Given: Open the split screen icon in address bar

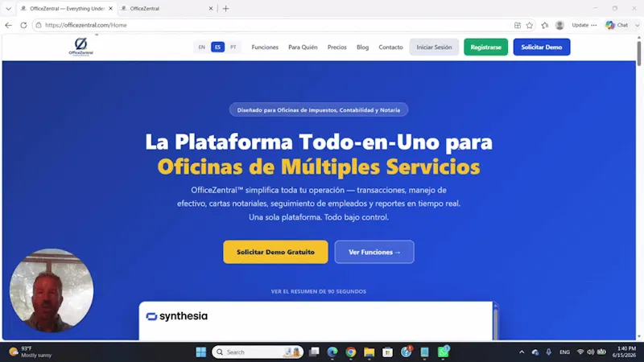Looking at the screenshot, I should point(518,25).
